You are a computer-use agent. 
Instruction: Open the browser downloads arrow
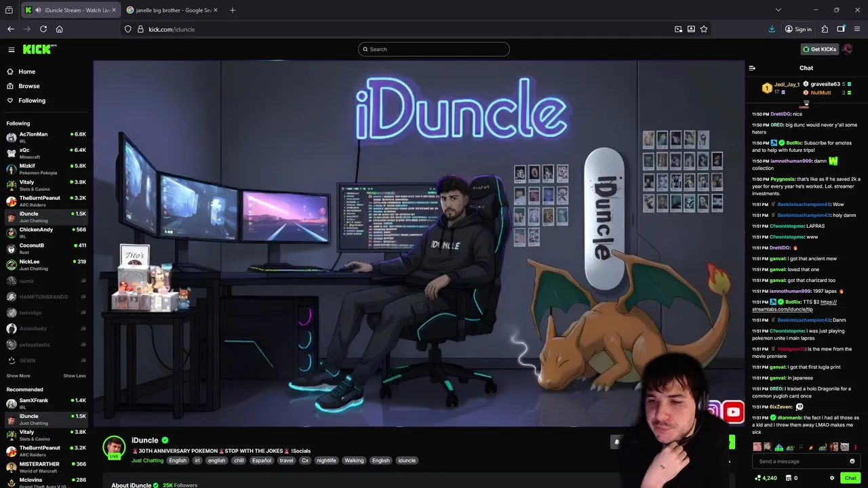point(772,29)
